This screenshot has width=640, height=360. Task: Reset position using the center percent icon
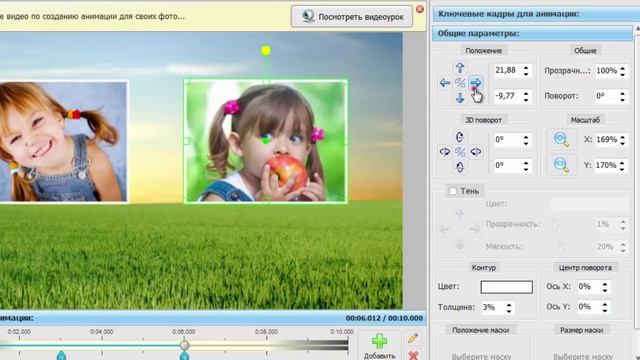click(x=460, y=83)
